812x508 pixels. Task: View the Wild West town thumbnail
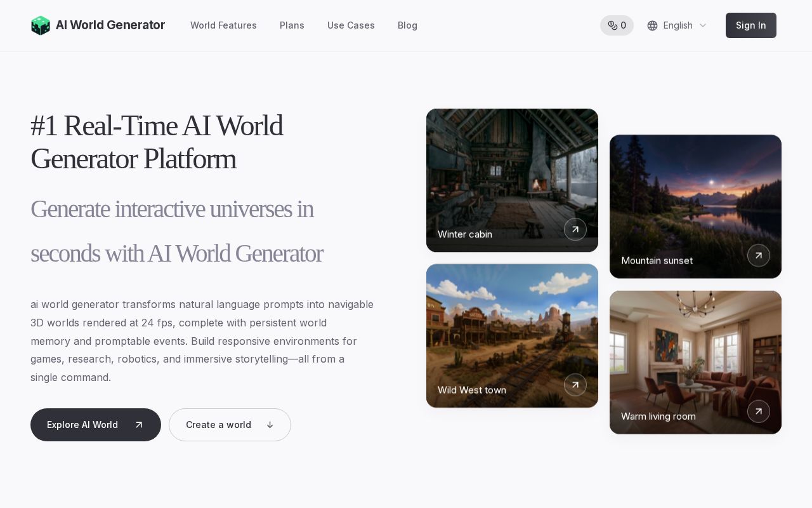(x=512, y=336)
